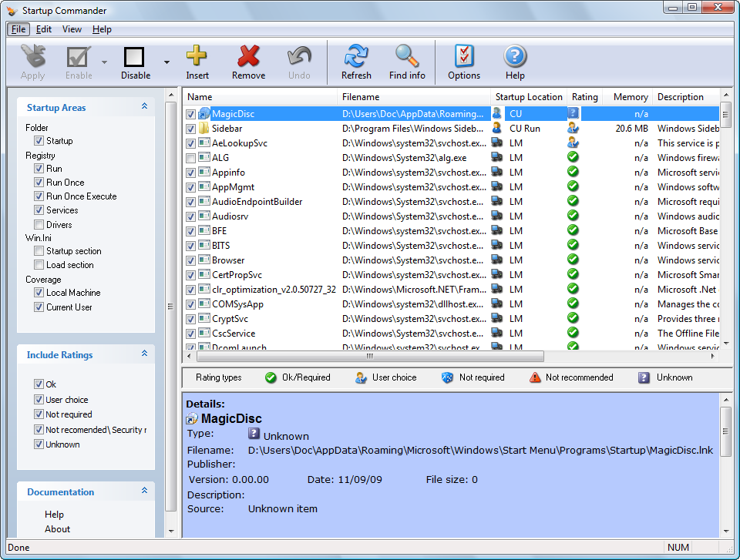Open the Edit menu

pos(44,29)
